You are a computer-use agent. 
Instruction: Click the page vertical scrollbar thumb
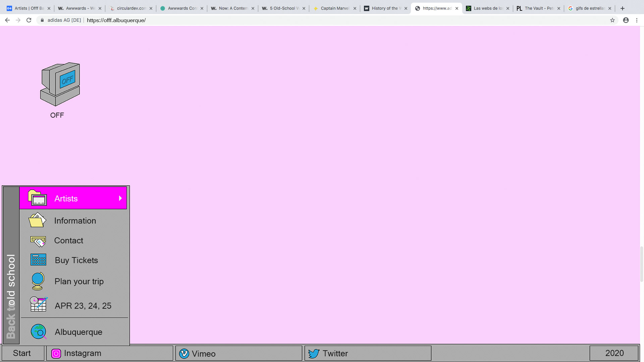pos(642,264)
